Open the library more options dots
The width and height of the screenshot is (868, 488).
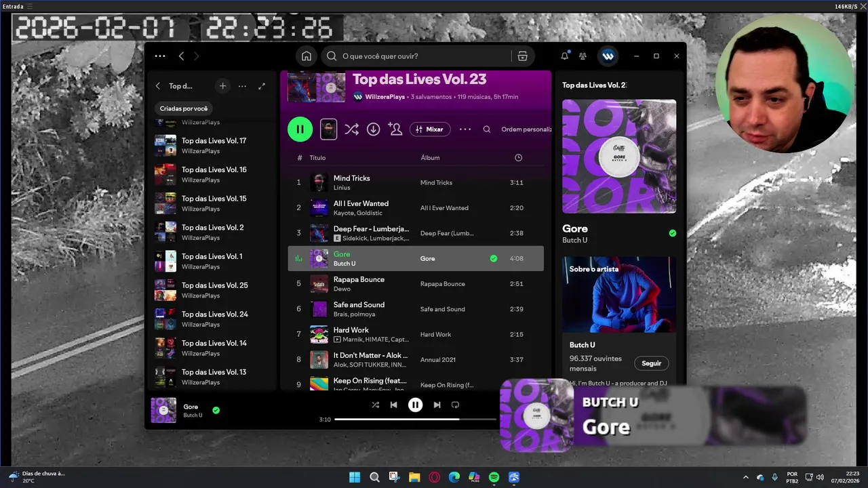(242, 86)
